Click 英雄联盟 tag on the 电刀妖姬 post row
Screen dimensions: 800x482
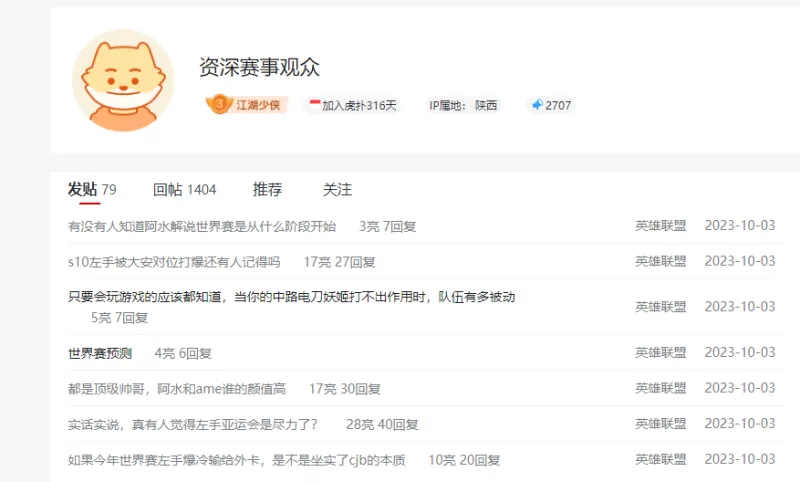point(661,307)
